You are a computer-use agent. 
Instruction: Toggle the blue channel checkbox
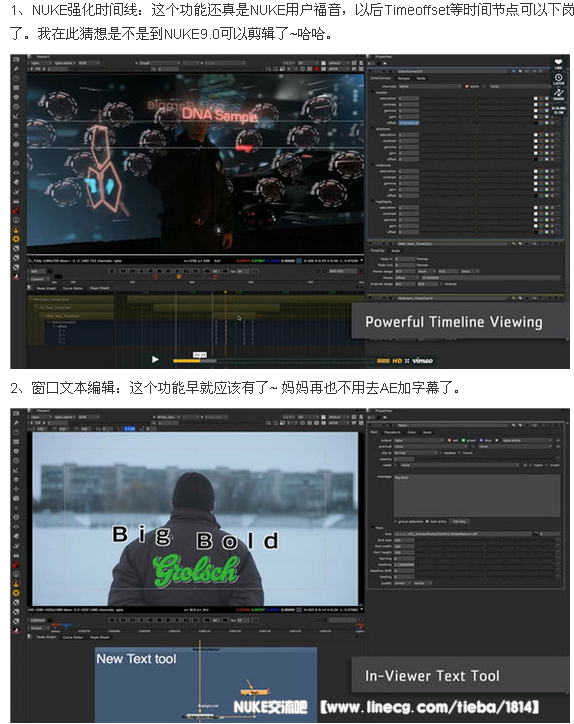coord(481,440)
